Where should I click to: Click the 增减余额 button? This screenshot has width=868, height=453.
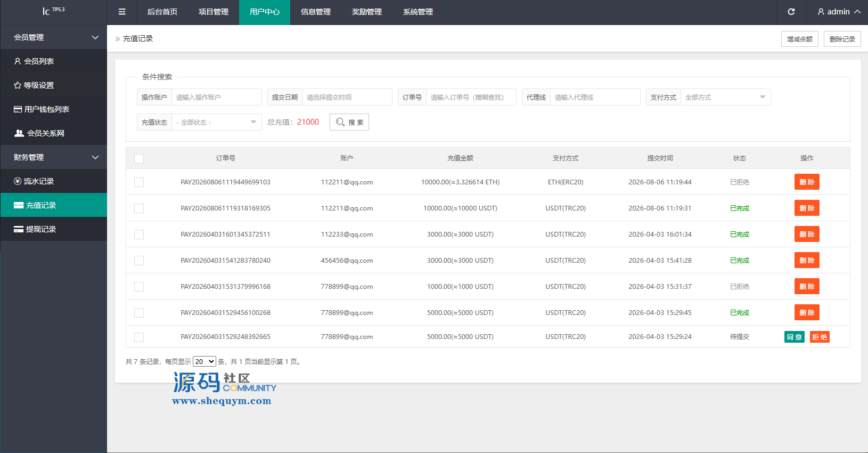pos(800,39)
